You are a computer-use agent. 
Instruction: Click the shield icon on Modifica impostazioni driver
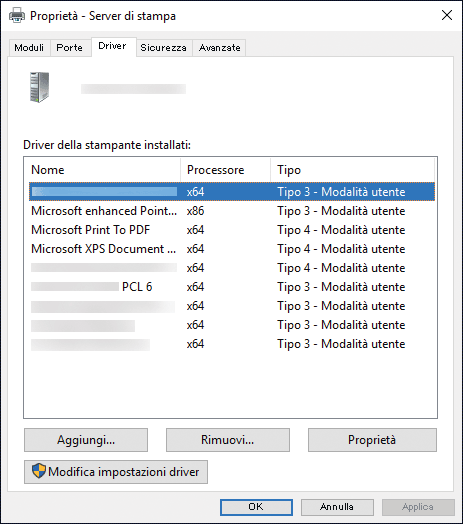coord(39,471)
